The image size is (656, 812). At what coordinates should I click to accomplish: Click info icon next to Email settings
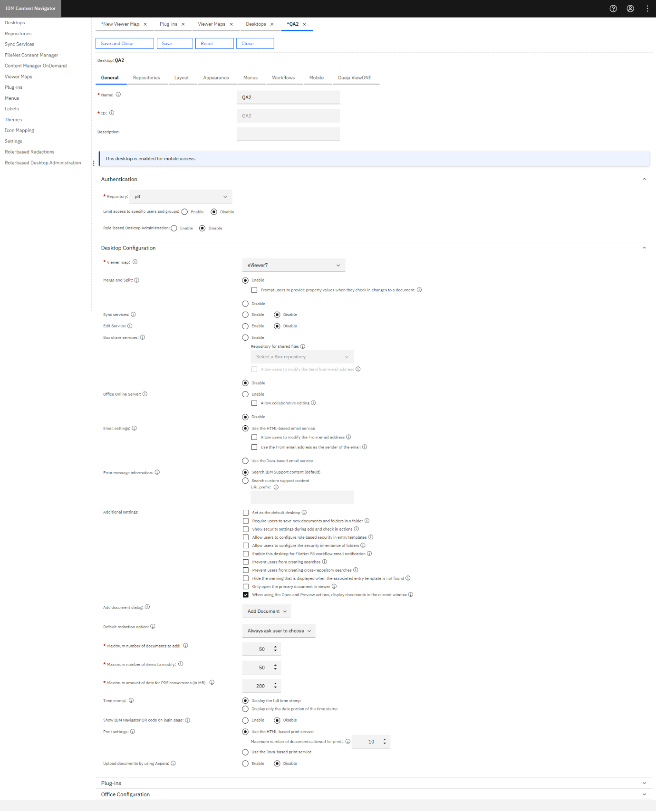pos(135,428)
